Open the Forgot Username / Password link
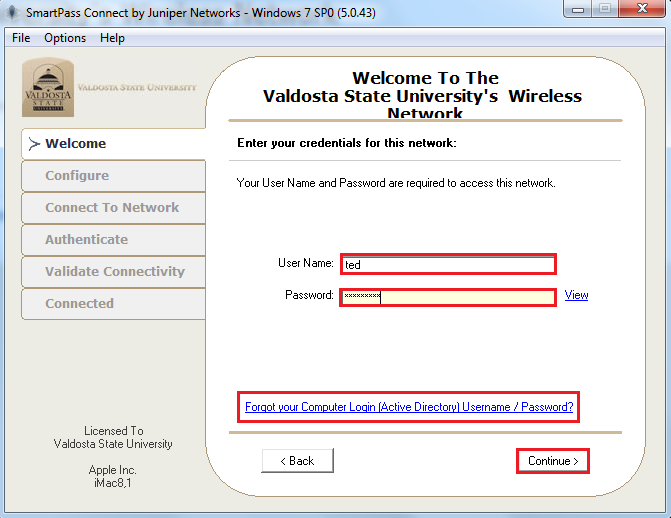Screen dimensions: 671x518 409,407
